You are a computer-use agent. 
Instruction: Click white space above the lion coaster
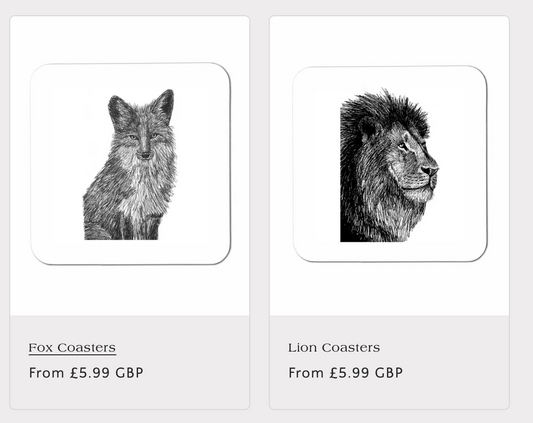(389, 41)
